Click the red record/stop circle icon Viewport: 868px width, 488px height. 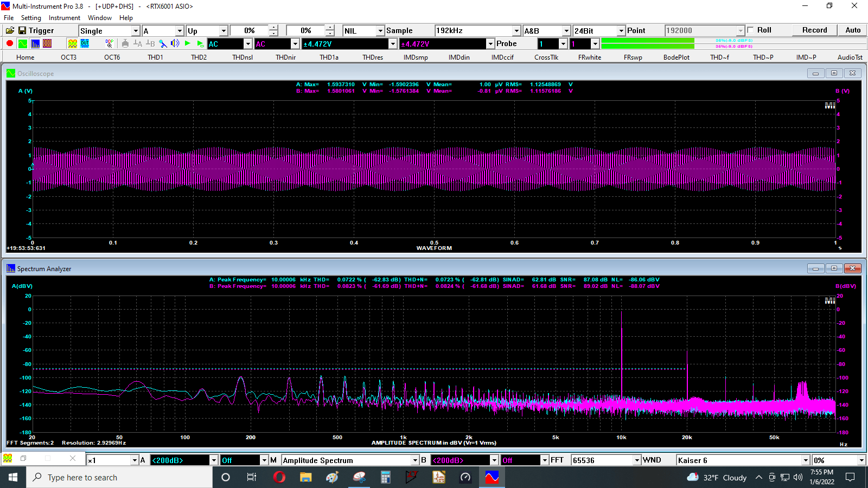click(x=10, y=43)
